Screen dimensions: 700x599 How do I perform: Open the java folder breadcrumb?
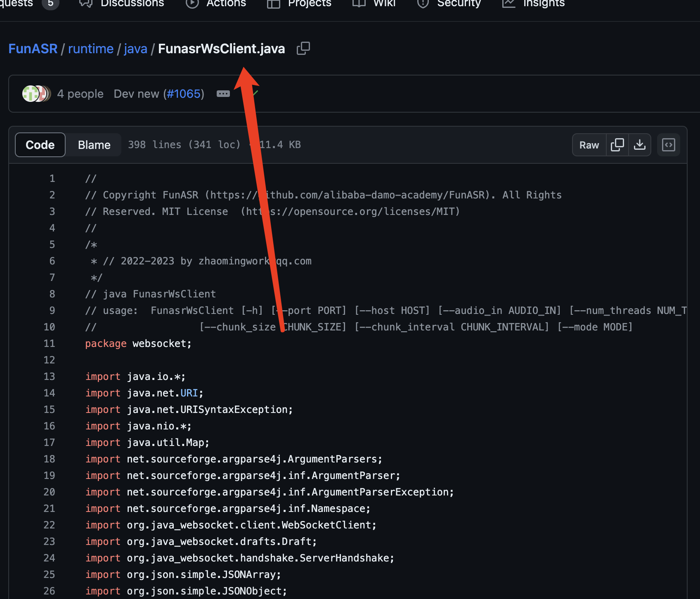coord(135,49)
